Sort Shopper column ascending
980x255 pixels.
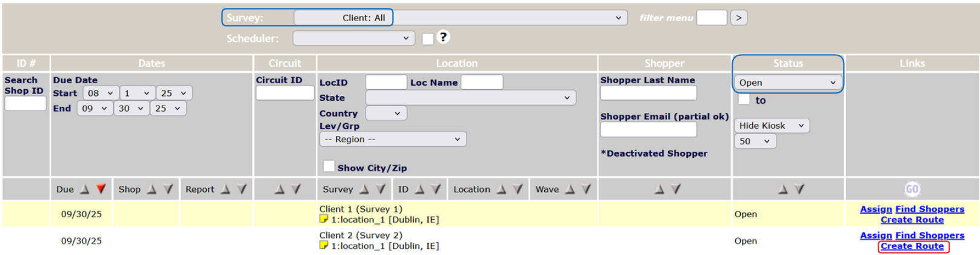pyautogui.click(x=659, y=189)
